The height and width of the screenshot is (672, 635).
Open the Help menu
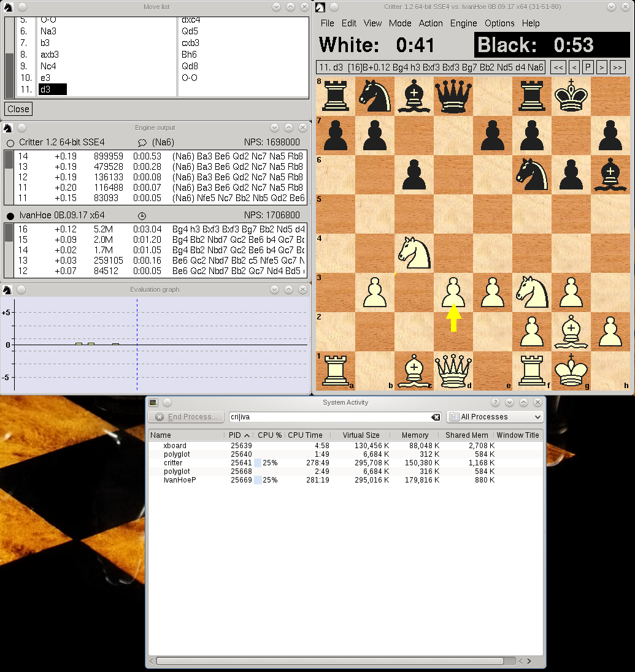[531, 23]
